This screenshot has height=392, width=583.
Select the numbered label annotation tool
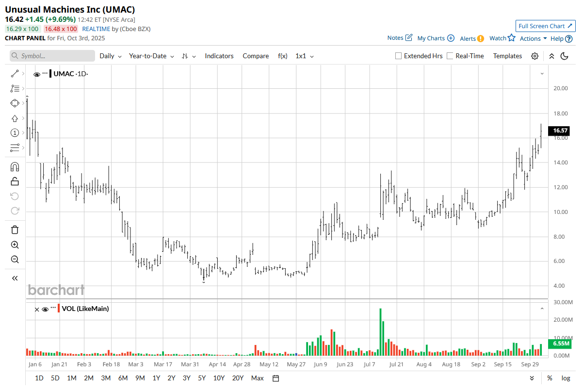[x=15, y=133]
